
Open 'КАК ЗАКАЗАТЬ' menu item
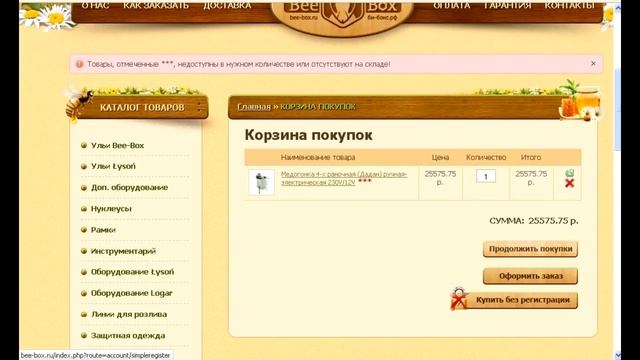pos(156,5)
